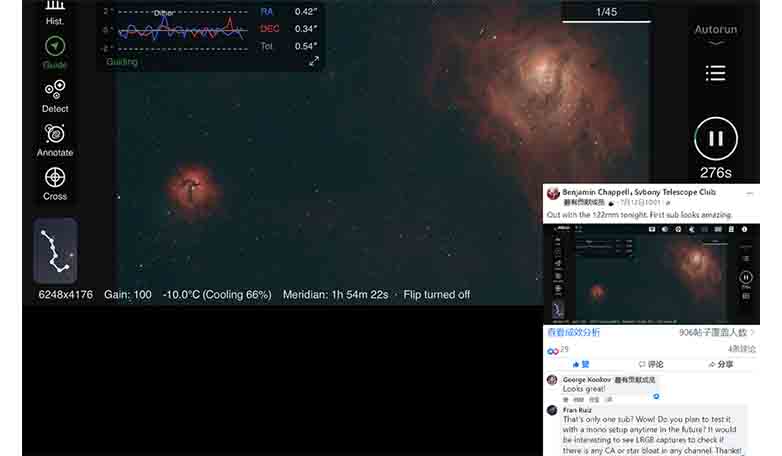This screenshot has width=782, height=456.
Task: Open the screenshot attached to the post
Action: point(652,274)
